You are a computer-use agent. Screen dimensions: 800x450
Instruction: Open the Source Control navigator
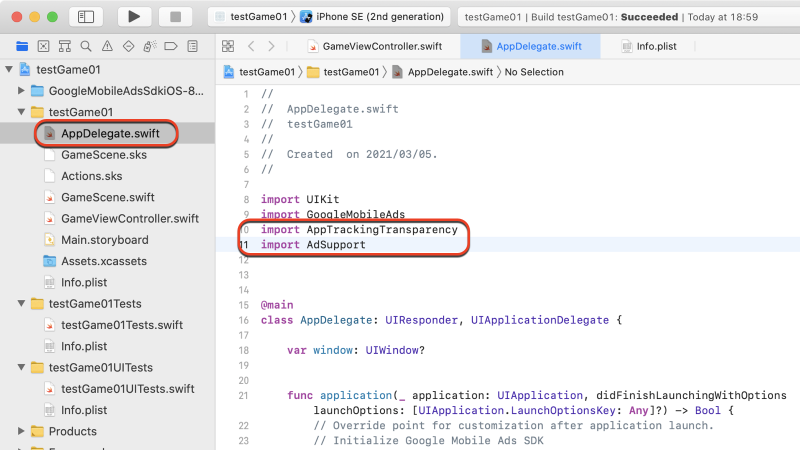(43, 46)
